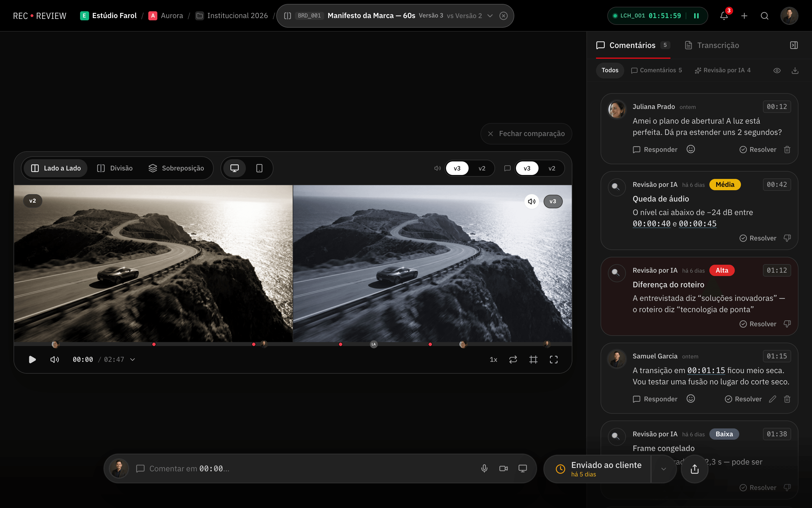Switch comments source to v2

pos(551,168)
